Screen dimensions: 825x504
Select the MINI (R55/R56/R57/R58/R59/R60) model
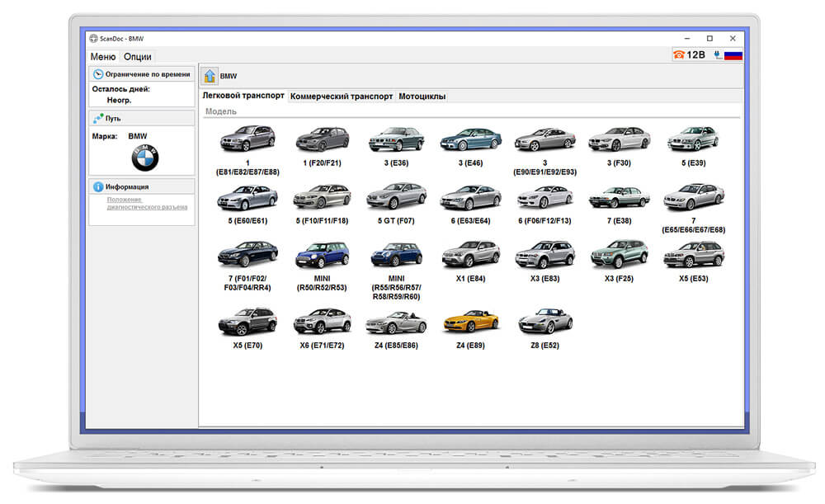(396, 271)
